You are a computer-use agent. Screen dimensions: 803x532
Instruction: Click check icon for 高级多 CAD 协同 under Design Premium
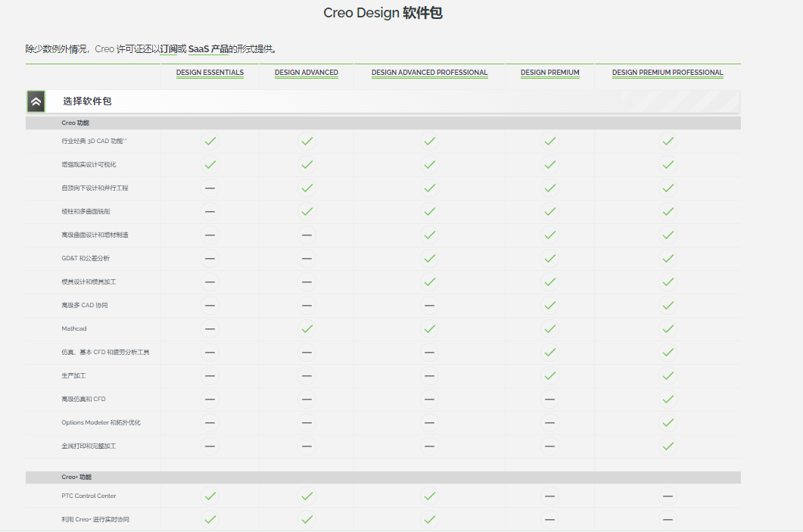(x=550, y=306)
